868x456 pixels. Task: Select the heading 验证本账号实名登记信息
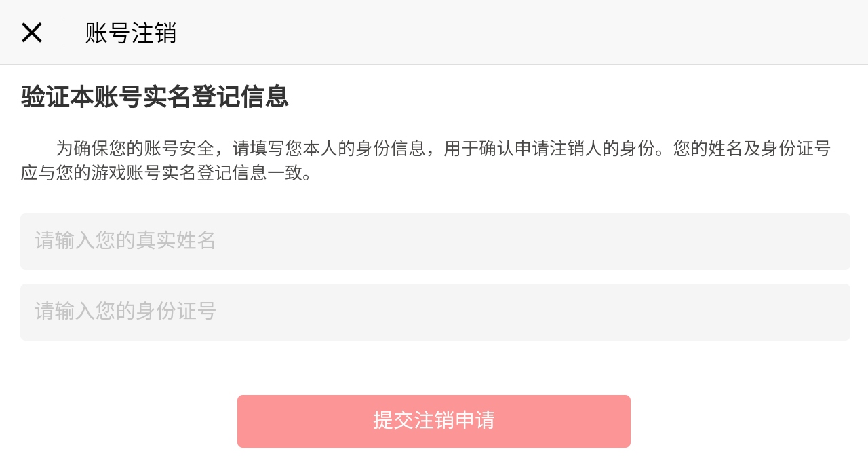[x=155, y=96]
